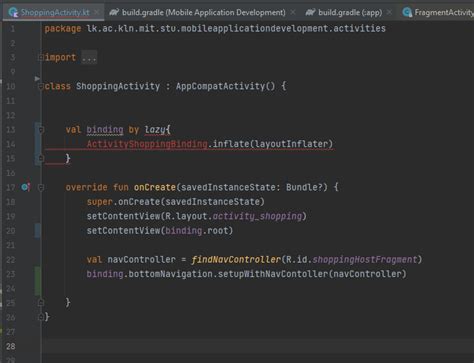Image resolution: width=474 pixels, height=363 pixels.
Task: Click line number 10 in gutter
Action: pyautogui.click(x=11, y=86)
